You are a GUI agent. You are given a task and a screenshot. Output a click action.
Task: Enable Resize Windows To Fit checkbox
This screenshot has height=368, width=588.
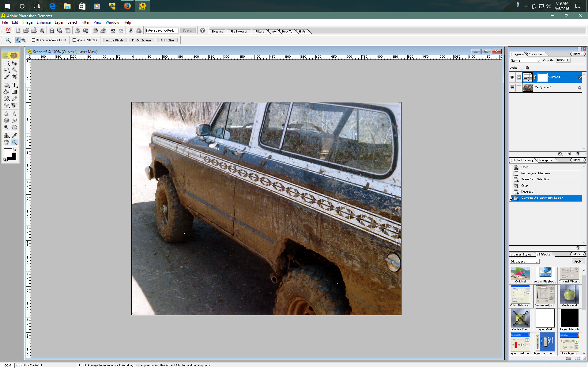tap(34, 40)
